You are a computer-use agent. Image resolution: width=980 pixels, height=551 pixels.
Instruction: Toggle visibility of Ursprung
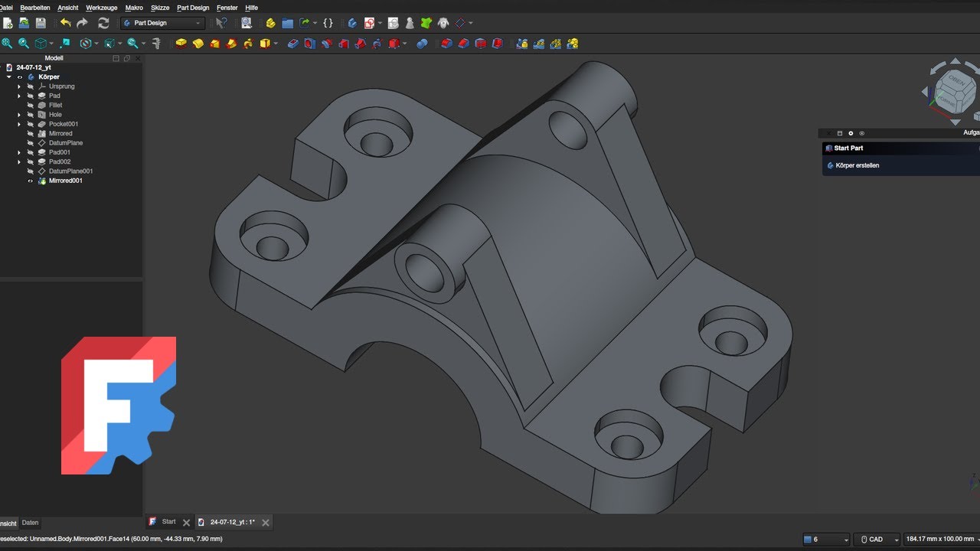point(31,86)
